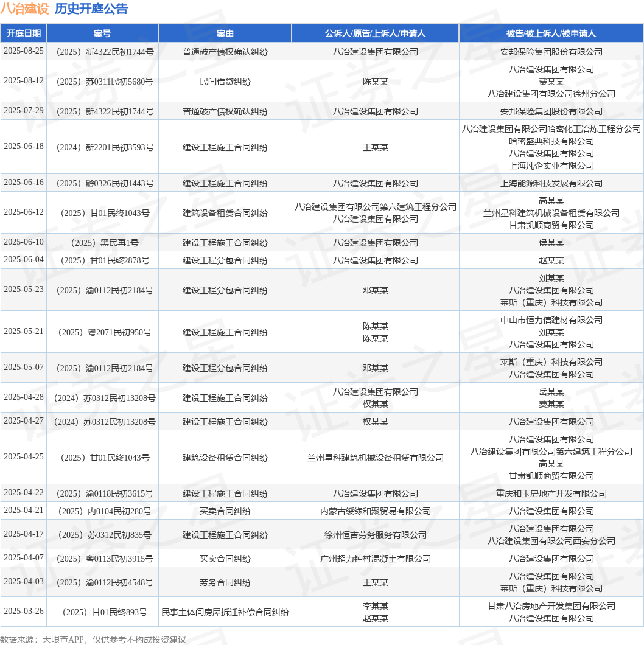Click defendant 重庆和玉房地产开发有限公司
The width and height of the screenshot is (644, 645).
pyautogui.click(x=551, y=493)
